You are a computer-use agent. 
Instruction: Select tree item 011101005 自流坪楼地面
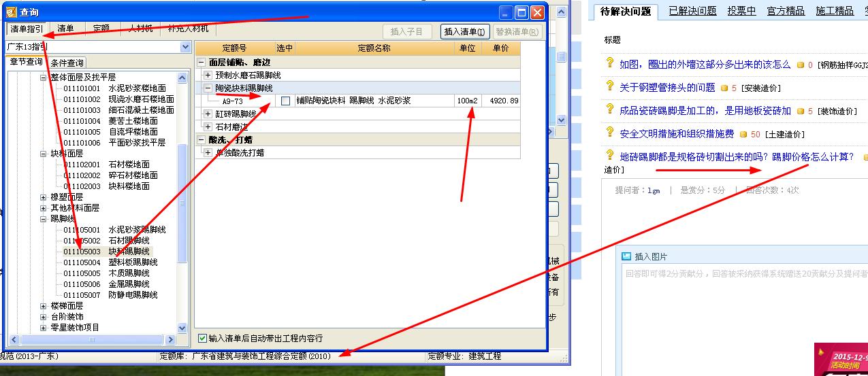pyautogui.click(x=110, y=132)
